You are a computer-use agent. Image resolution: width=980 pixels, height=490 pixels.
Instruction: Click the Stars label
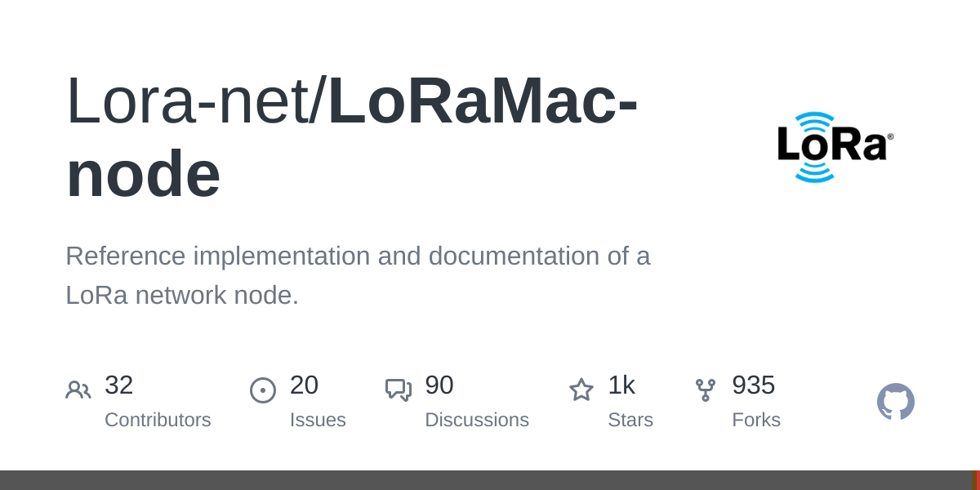tap(630, 420)
